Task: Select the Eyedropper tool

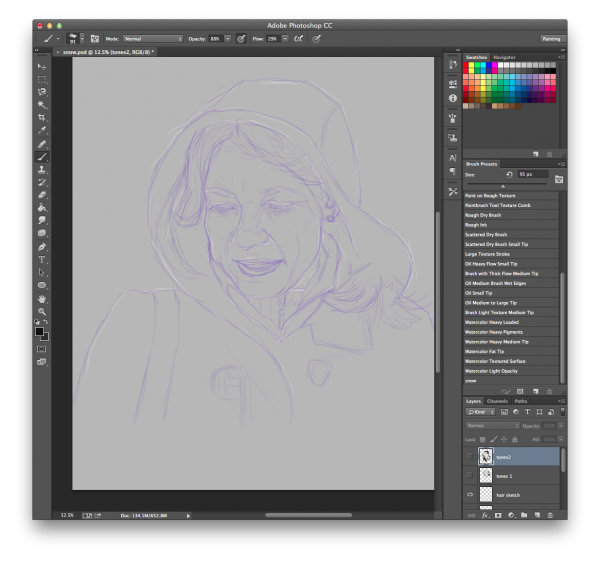Action: coord(42,130)
